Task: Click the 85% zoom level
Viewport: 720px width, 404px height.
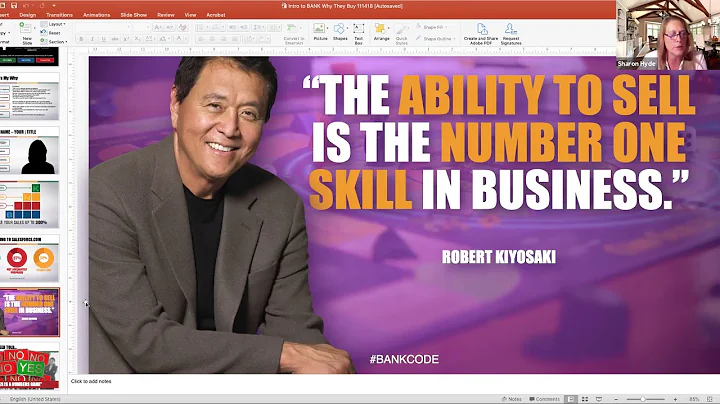Action: pos(694,399)
